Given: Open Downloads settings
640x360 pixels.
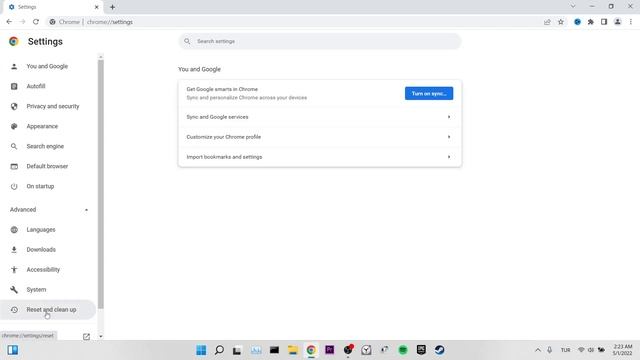Looking at the screenshot, I should point(48,249).
